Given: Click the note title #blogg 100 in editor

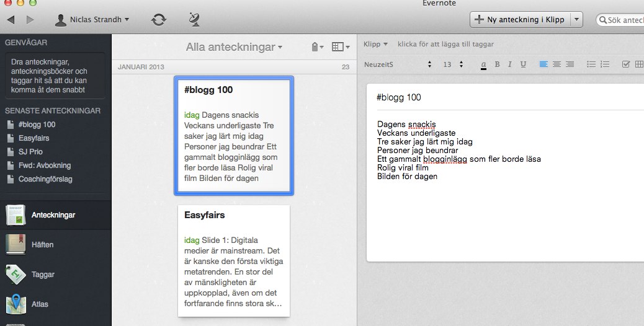Looking at the screenshot, I should [399, 97].
